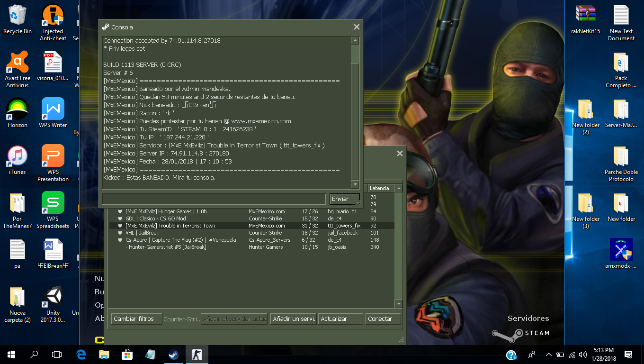644x364 pixels.
Task: Close the server browser window
Action: pyautogui.click(x=400, y=154)
